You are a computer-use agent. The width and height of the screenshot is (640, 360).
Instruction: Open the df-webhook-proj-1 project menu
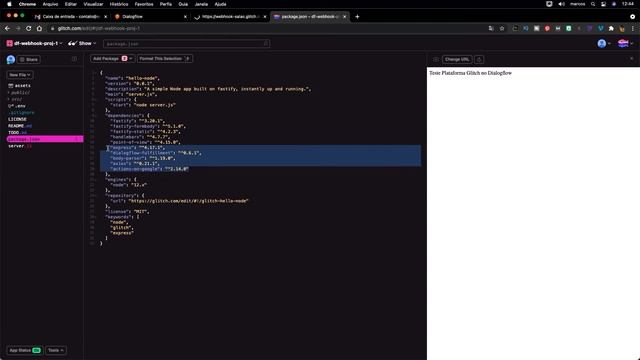tap(34, 43)
